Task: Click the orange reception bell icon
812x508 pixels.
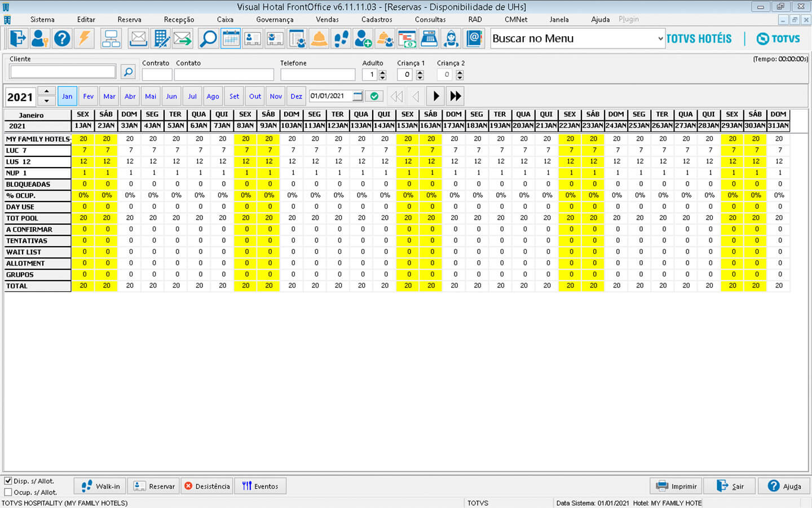Action: (319, 39)
